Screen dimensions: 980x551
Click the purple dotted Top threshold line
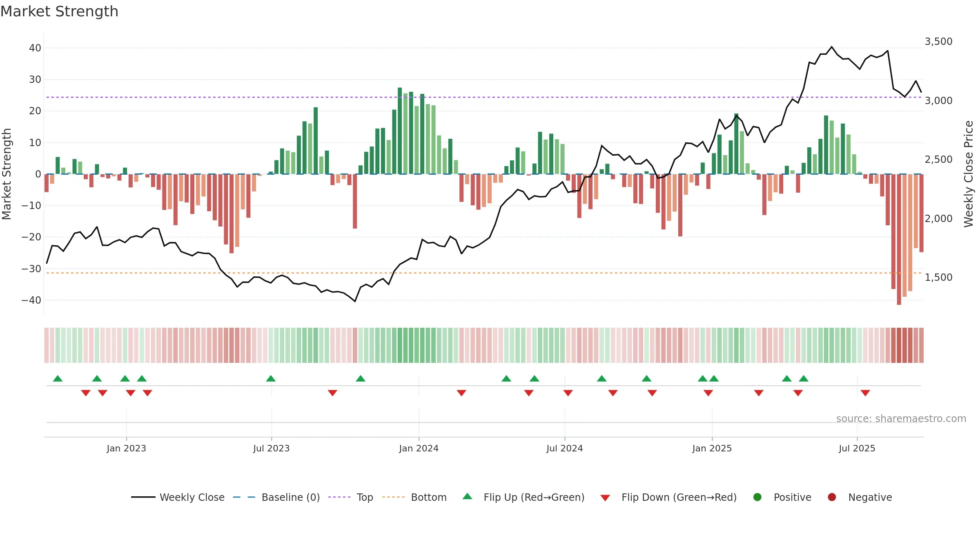tap(484, 97)
